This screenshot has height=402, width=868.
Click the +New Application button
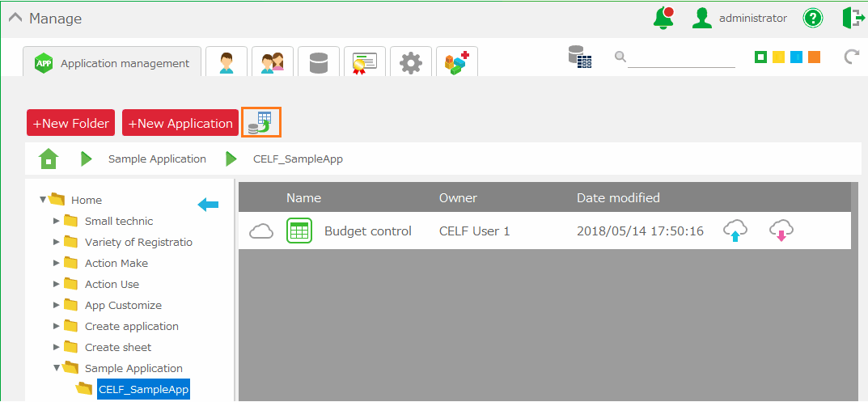[x=180, y=123]
